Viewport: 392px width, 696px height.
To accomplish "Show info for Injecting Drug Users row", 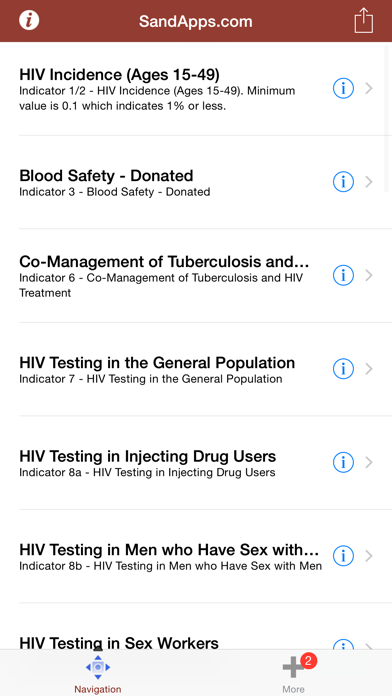I will point(343,463).
